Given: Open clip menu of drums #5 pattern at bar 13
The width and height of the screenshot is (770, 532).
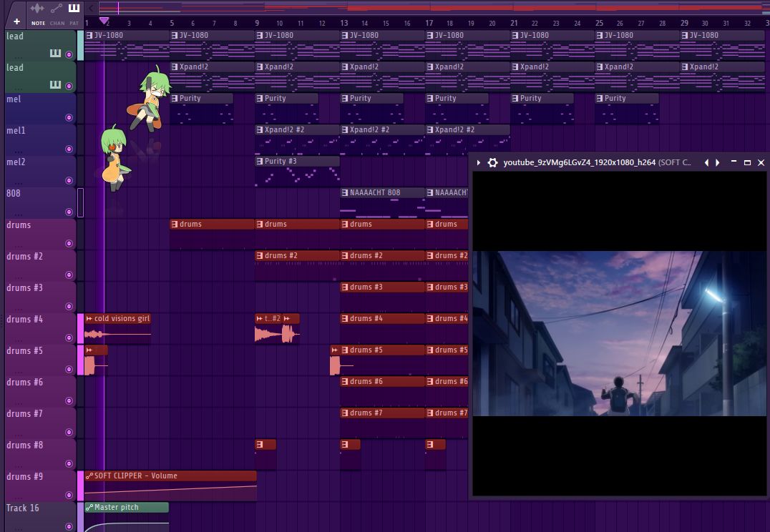Looking at the screenshot, I should [x=345, y=350].
